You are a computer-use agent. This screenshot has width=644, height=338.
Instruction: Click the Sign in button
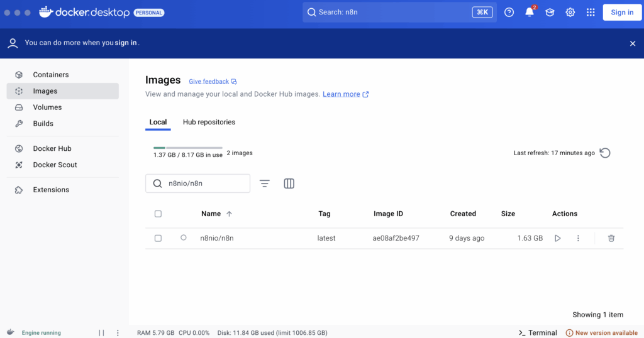622,13
